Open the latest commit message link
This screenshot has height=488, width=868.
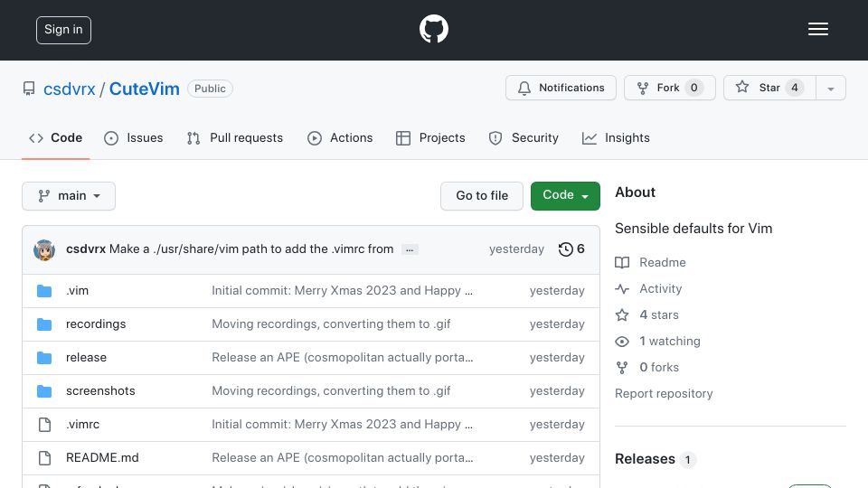pos(251,249)
